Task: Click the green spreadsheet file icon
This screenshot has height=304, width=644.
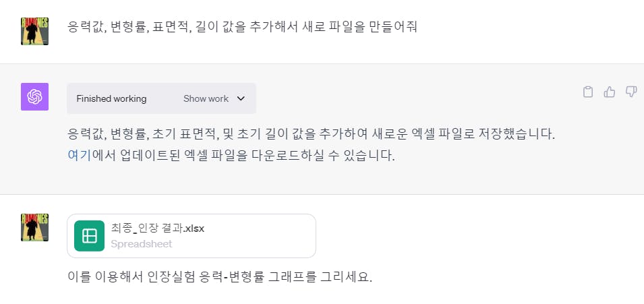Action: tap(89, 236)
